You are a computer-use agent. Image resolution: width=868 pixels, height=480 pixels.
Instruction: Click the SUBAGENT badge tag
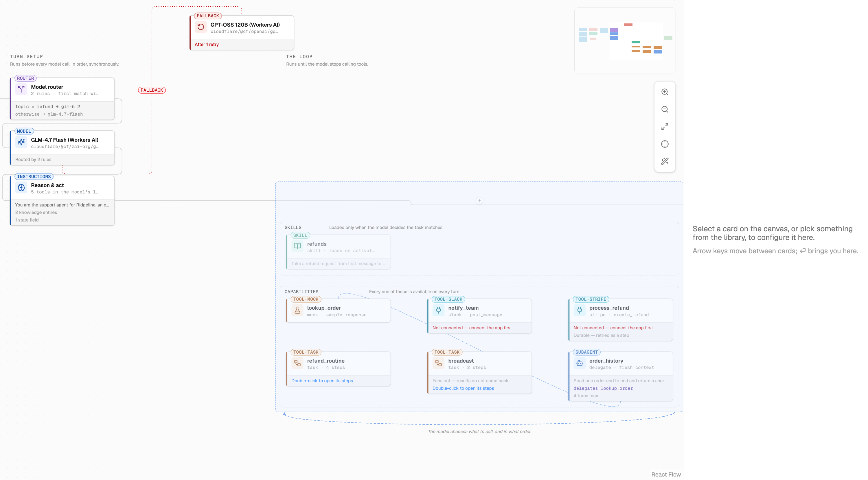point(587,352)
